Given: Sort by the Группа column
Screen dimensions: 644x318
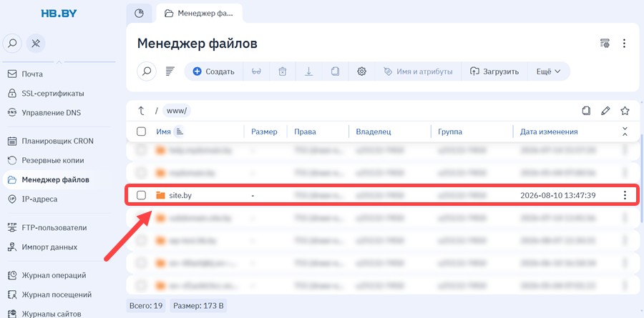Looking at the screenshot, I should tap(450, 131).
